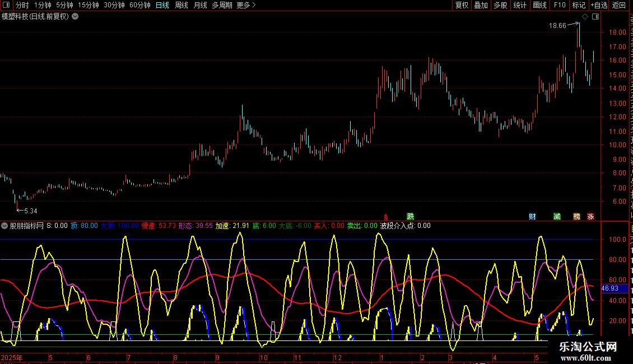This screenshot has width=633, height=364.
Task: Click the 形态: 39.55 indicator value
Action: pos(196,226)
